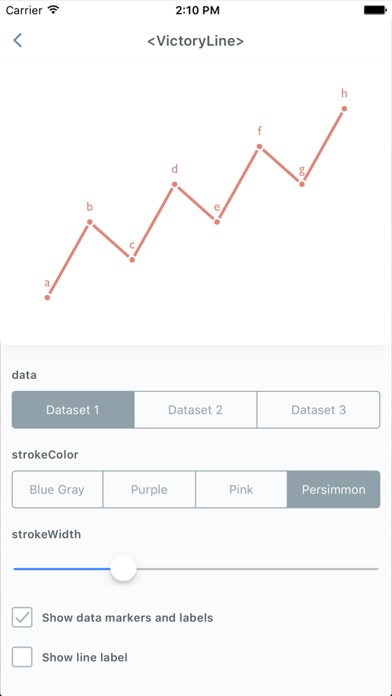Switch to Dataset 2
Image resolution: width=392 pixels, height=696 pixels.
pos(195,410)
